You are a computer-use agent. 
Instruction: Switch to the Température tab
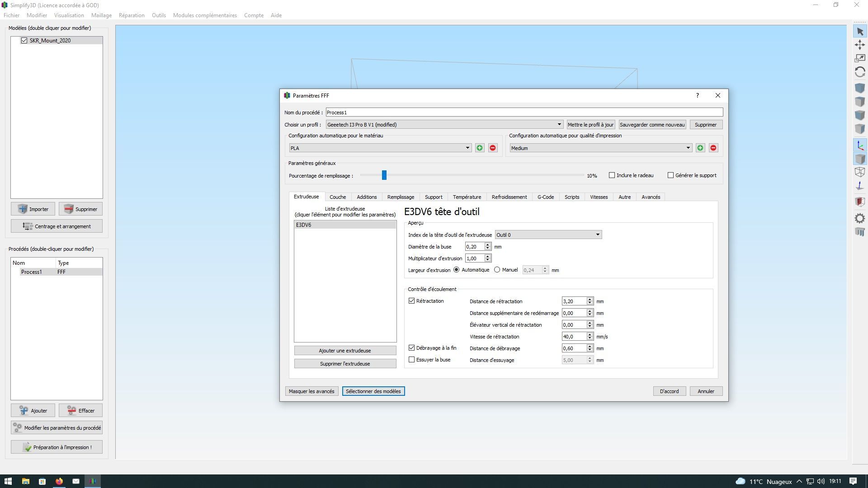tap(467, 197)
